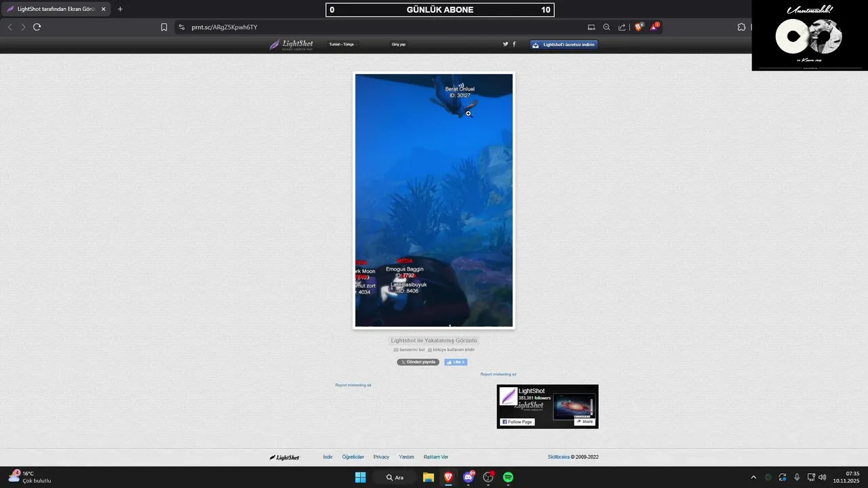Click the zoom magnifier icon in address bar
The width and height of the screenshot is (868, 488).
pos(607,27)
